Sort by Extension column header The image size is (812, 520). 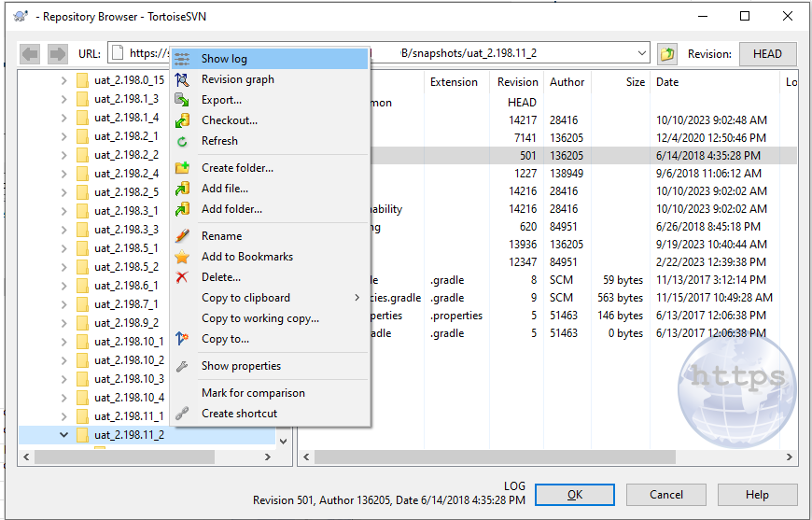(457, 82)
